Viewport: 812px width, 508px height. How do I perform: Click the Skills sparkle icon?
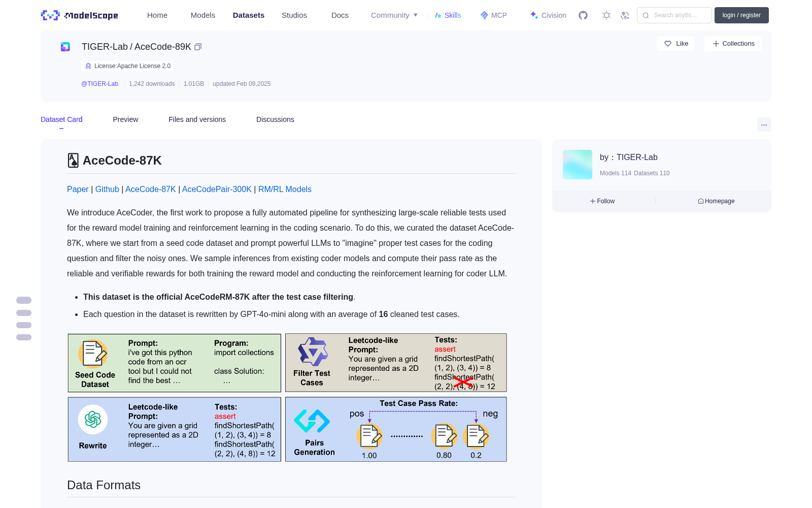(438, 15)
